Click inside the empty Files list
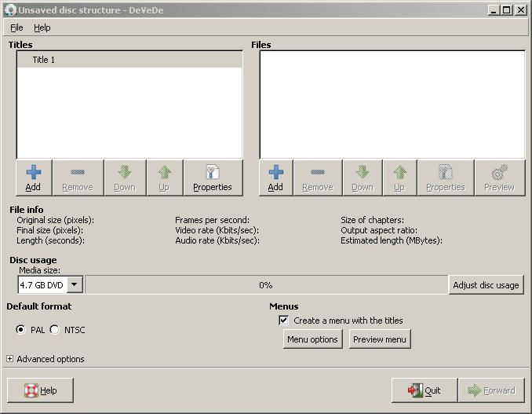Image resolution: width=532 pixels, height=414 pixels. 392,104
